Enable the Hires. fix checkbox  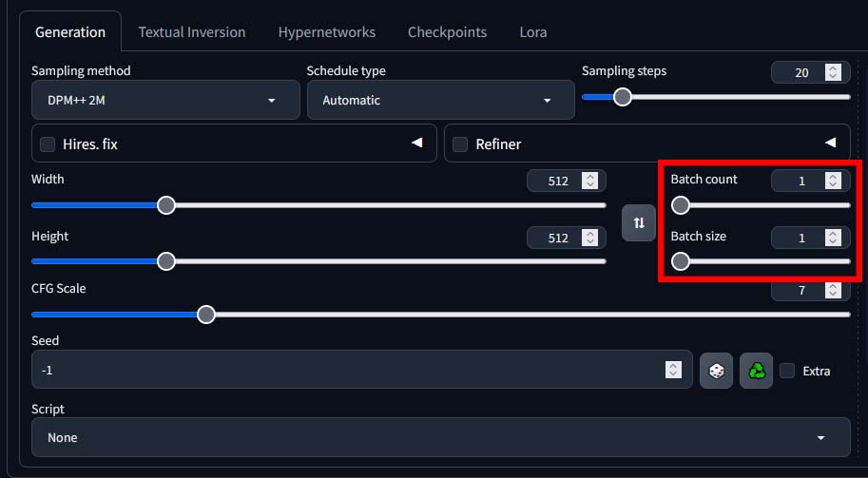[48, 144]
